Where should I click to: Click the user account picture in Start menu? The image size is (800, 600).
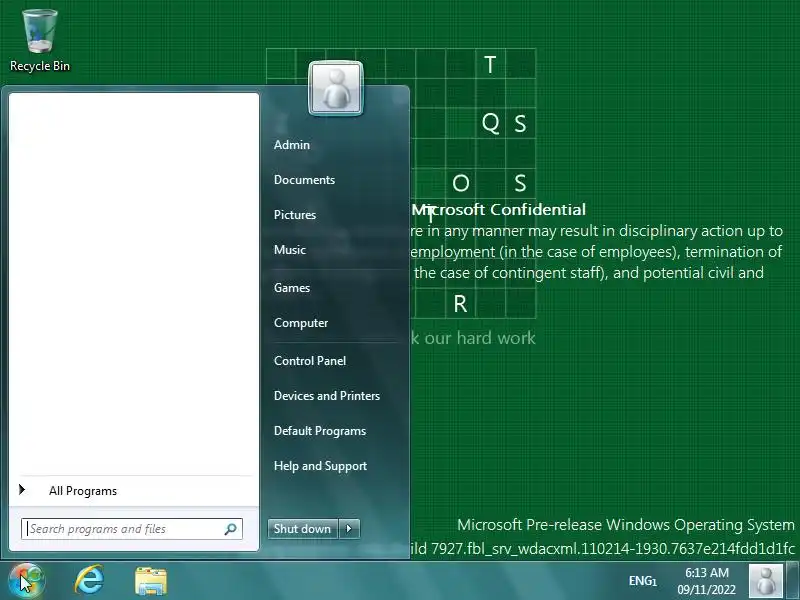(x=336, y=88)
